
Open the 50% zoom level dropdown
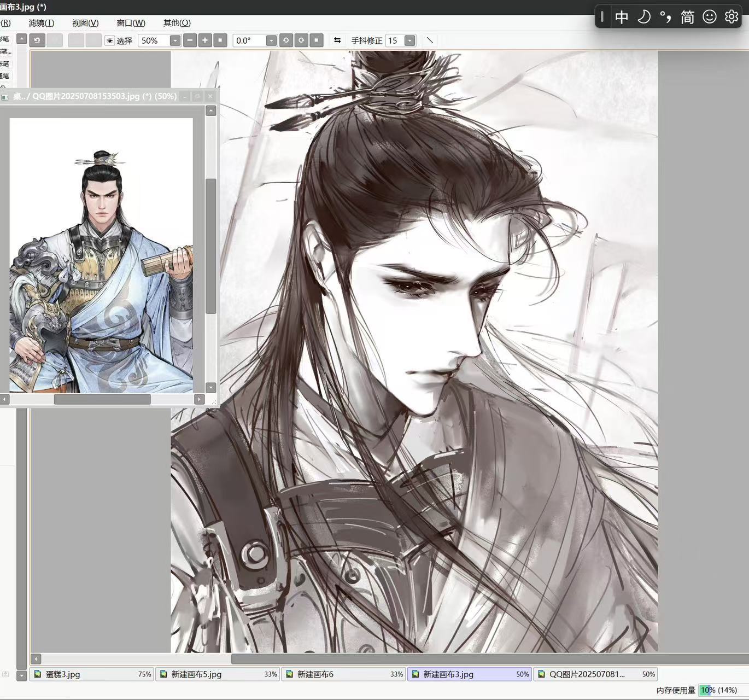click(x=175, y=40)
